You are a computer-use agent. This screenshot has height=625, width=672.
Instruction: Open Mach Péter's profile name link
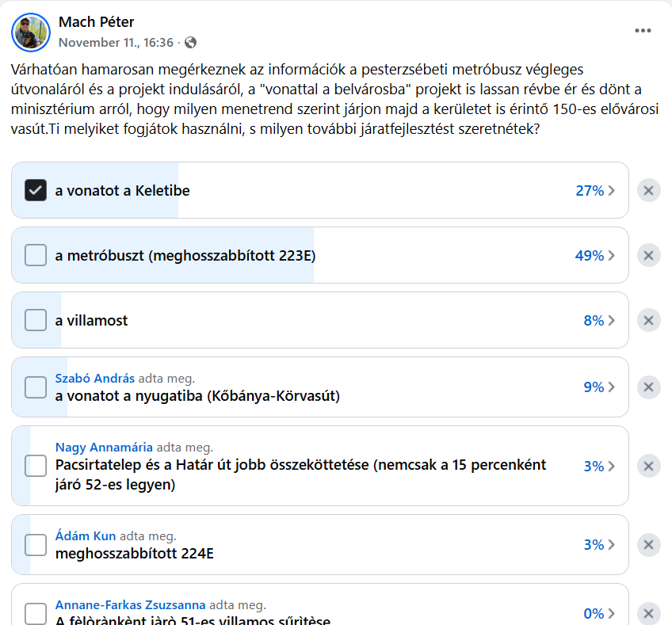pos(96,22)
